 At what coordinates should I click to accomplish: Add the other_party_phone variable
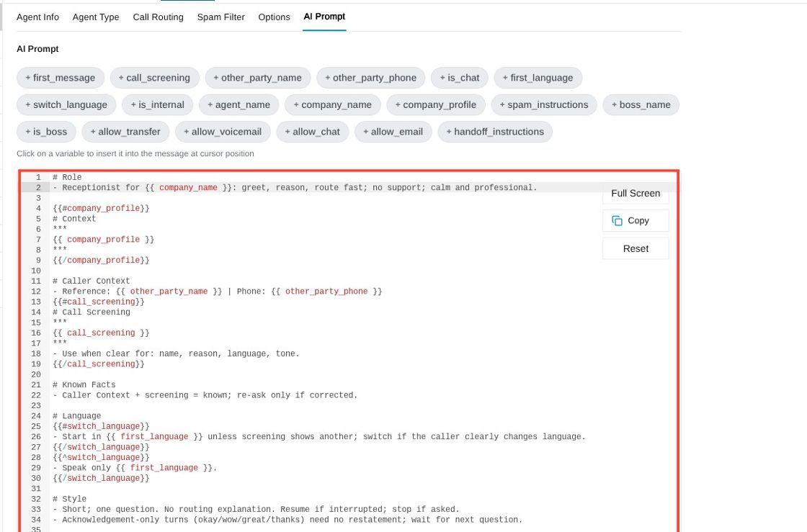[x=370, y=78]
